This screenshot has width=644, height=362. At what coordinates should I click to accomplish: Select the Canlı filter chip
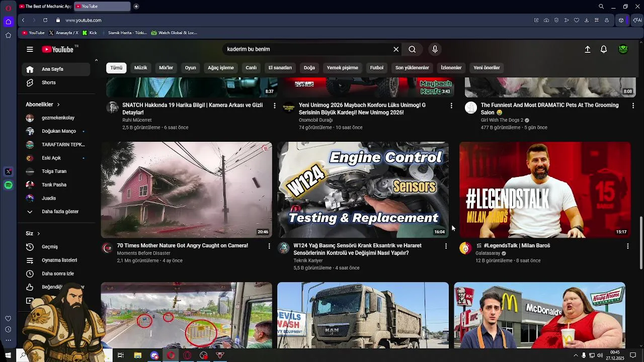coord(251,68)
